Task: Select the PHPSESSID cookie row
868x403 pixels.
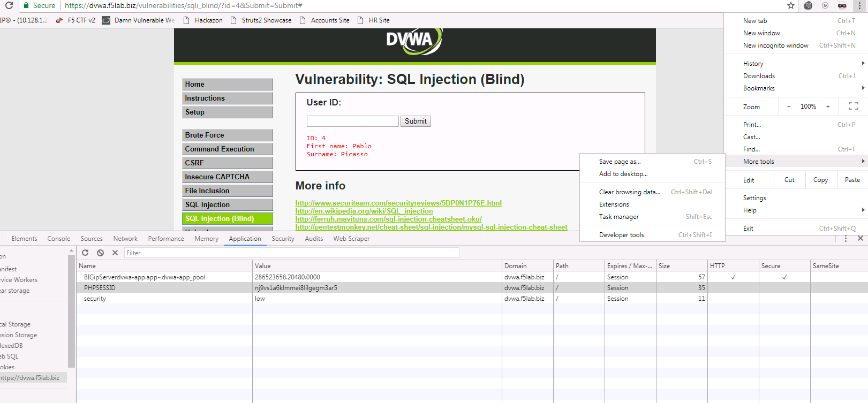Action: click(x=472, y=288)
